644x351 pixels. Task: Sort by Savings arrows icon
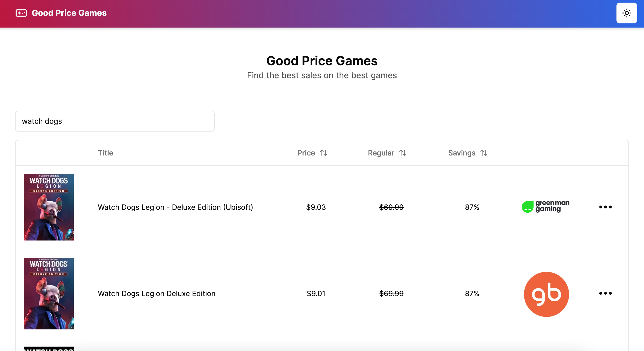484,153
